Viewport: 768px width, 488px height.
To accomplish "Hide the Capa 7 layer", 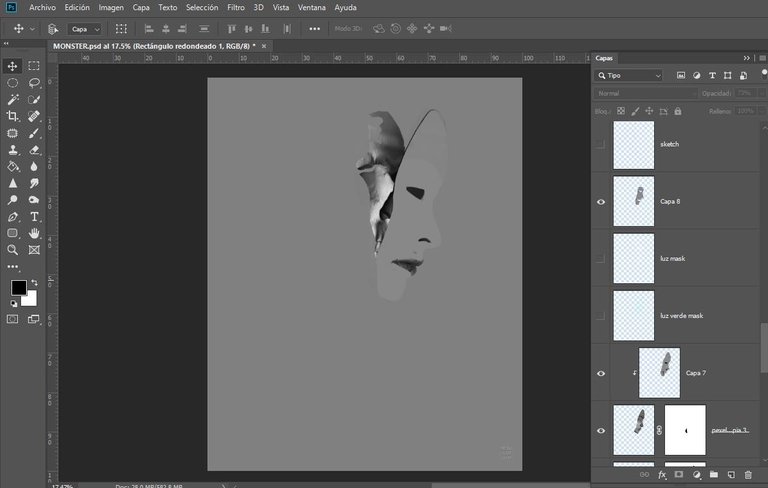I will pyautogui.click(x=601, y=373).
